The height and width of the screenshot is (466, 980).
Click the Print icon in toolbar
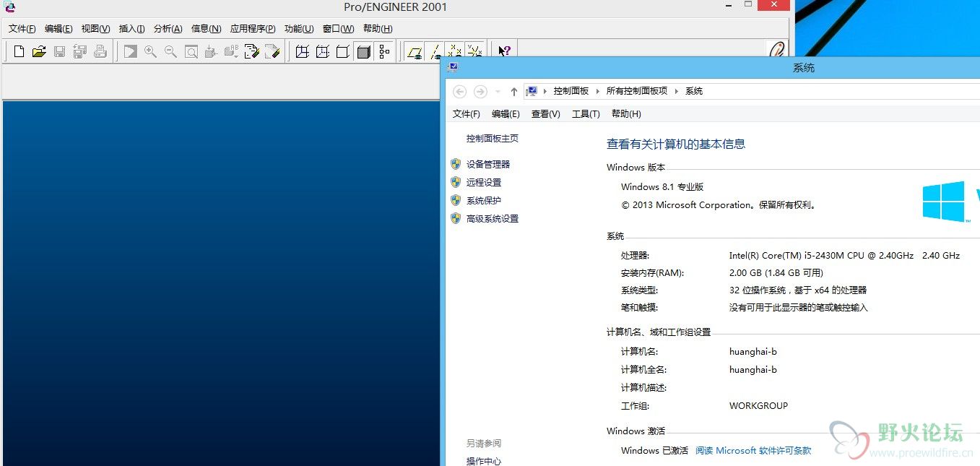click(100, 51)
